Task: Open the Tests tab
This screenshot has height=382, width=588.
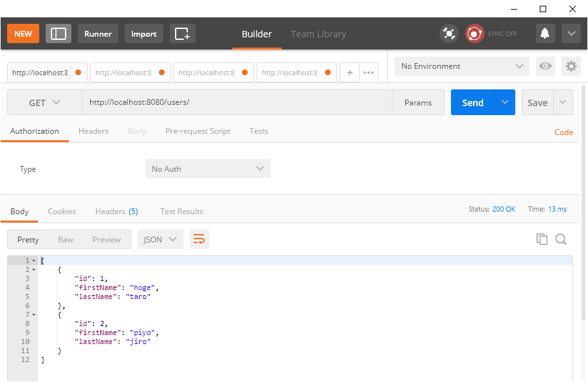Action: pos(259,131)
